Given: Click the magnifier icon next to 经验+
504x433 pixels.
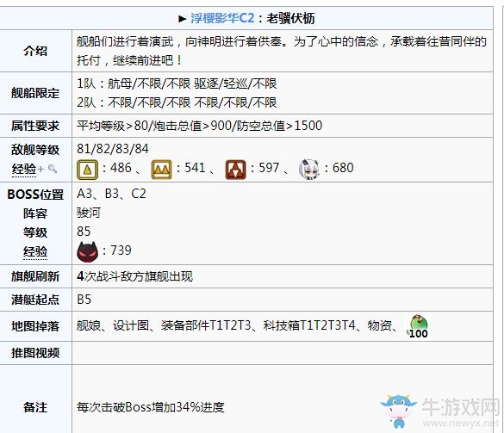Looking at the screenshot, I should [x=53, y=169].
